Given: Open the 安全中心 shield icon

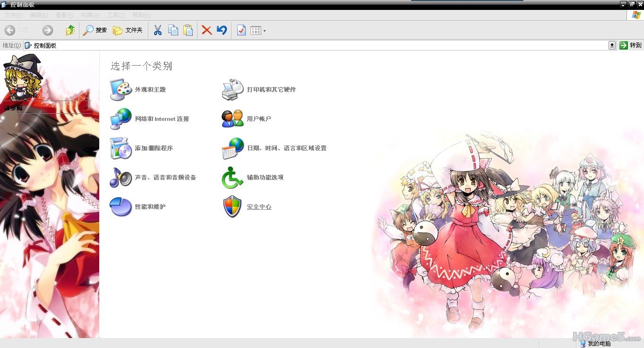Looking at the screenshot, I should click(232, 207).
